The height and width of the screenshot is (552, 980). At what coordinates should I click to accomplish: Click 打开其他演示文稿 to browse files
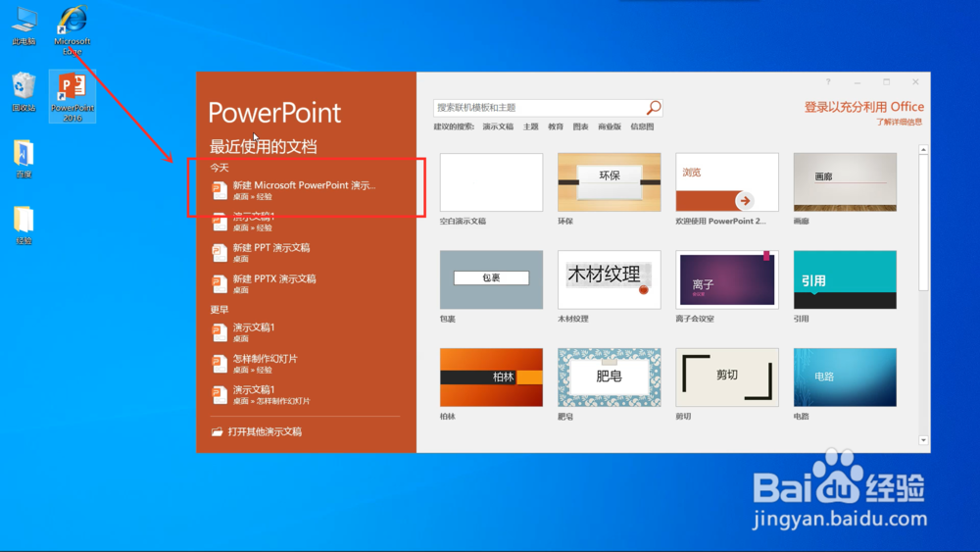[257, 432]
